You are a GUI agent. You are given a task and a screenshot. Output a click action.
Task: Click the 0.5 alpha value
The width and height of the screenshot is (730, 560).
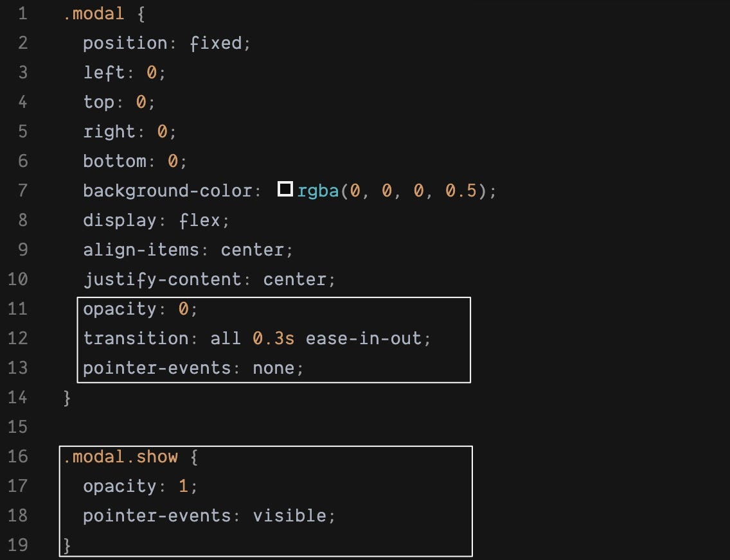pos(461,191)
